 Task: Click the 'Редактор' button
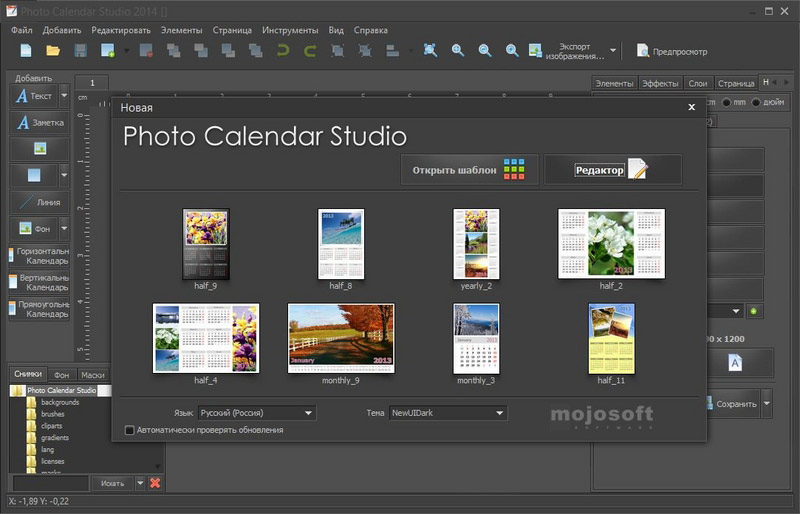pos(613,169)
